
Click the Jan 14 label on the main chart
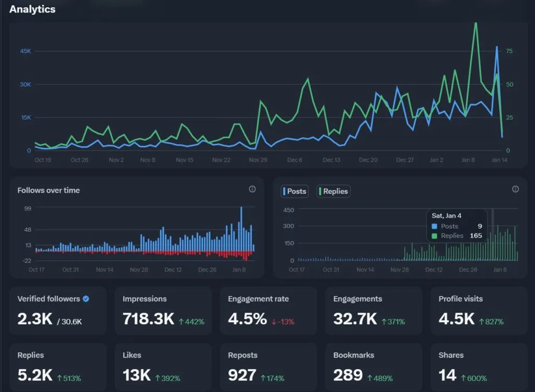point(500,160)
